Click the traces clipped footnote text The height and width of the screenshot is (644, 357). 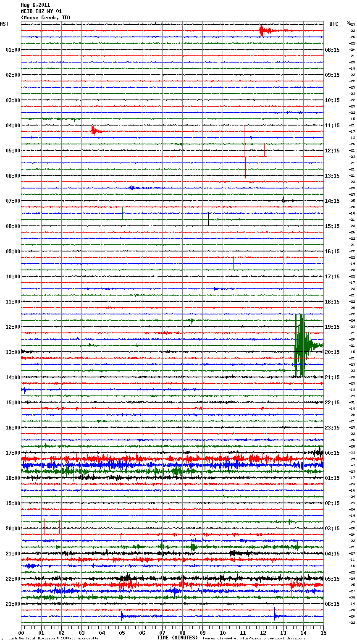(254, 639)
